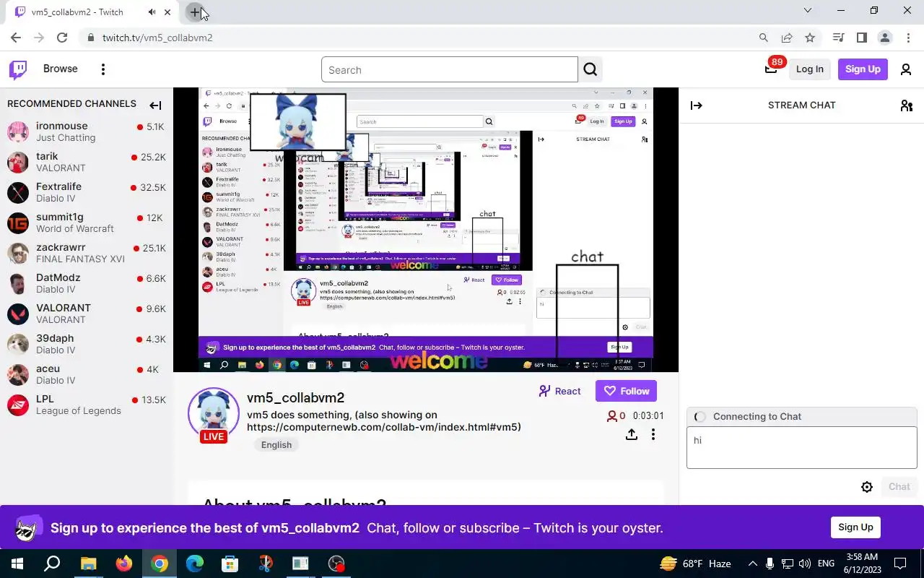The width and height of the screenshot is (924, 578).
Task: Go back in the browser
Action: 16,38
